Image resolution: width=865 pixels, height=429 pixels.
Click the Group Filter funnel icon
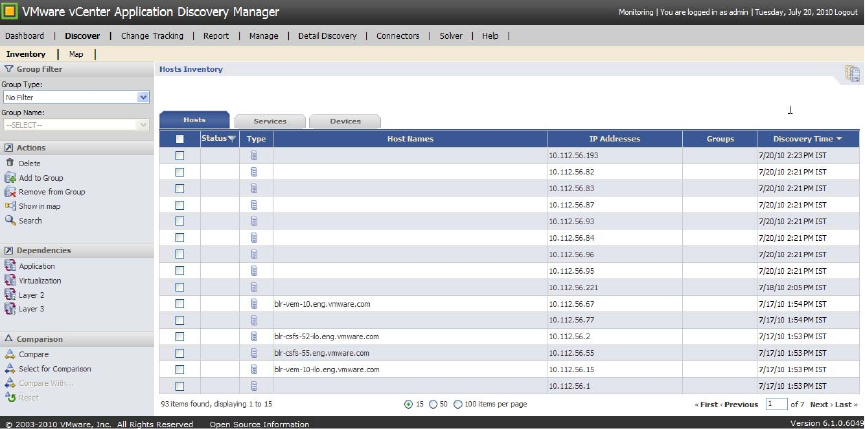click(x=8, y=69)
